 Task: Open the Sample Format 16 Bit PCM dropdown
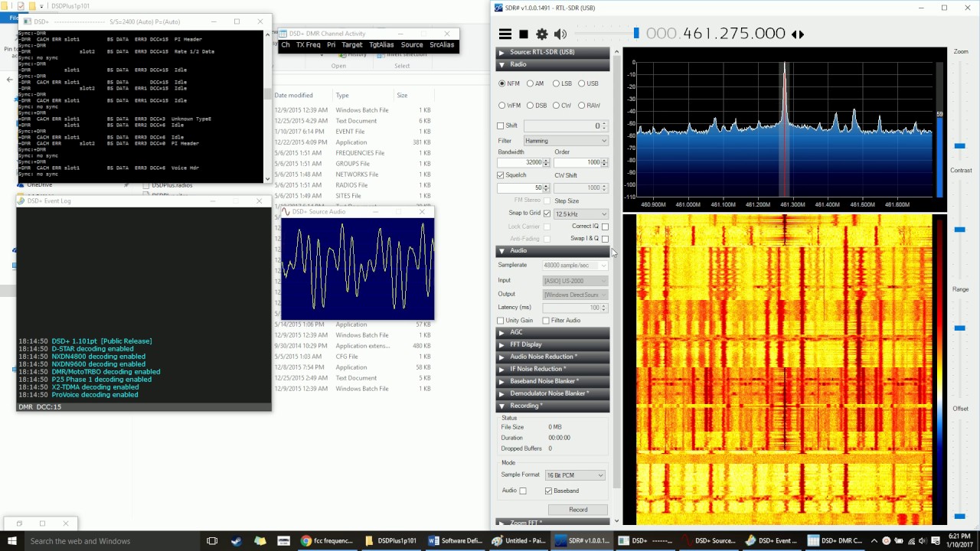(x=575, y=475)
